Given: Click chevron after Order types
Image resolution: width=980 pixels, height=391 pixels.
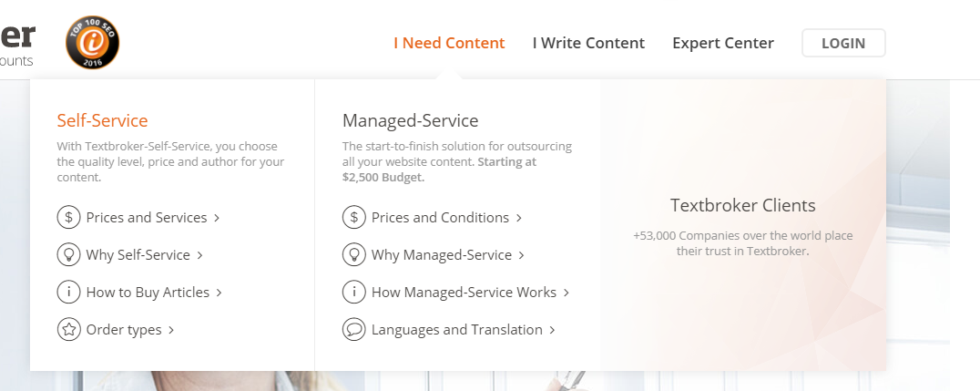Looking at the screenshot, I should (x=171, y=330).
